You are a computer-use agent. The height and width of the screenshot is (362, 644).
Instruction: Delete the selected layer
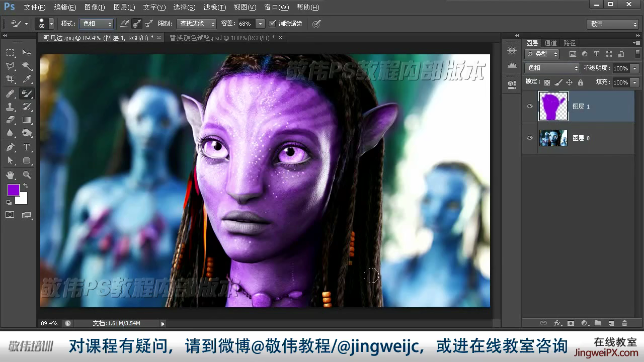pos(625,323)
